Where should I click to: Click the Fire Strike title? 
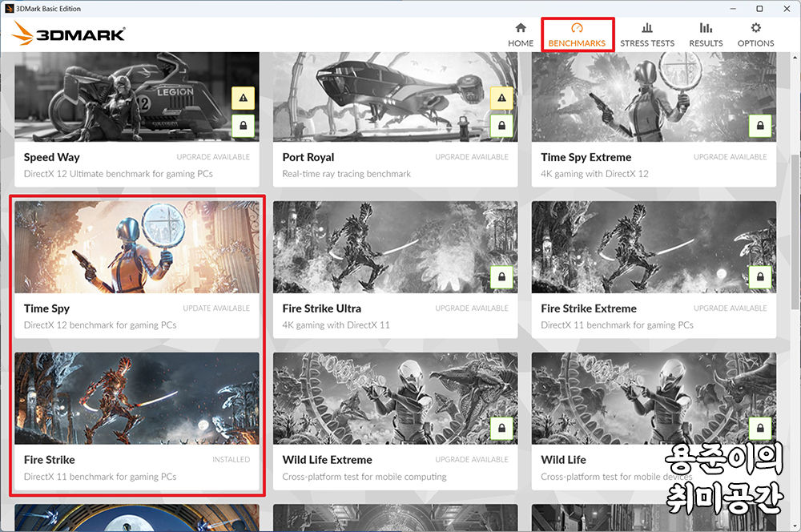coord(49,460)
